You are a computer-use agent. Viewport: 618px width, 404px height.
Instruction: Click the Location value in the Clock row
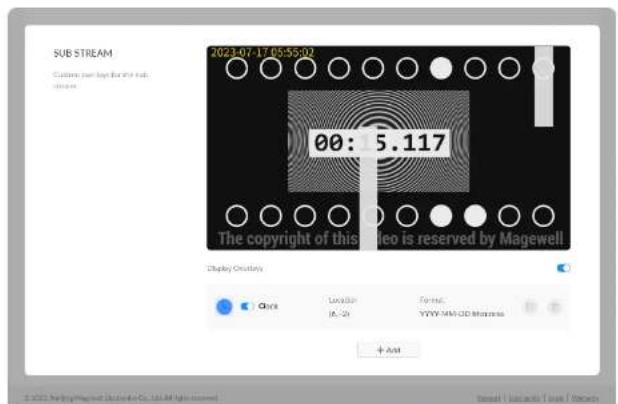[x=339, y=314]
